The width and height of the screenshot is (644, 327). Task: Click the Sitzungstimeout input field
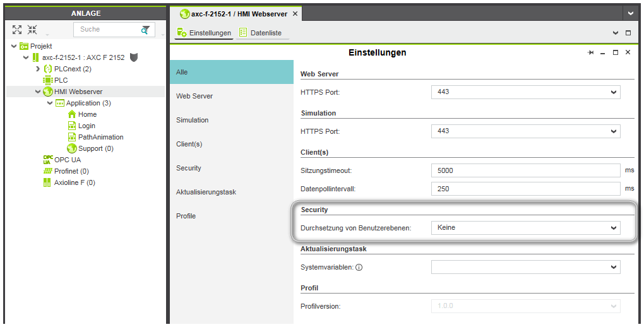tap(525, 170)
